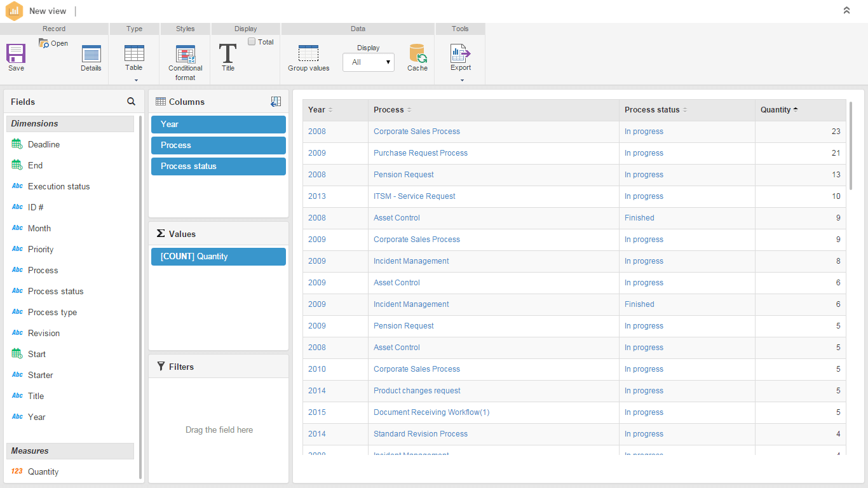Open Conditional format styles icon
The image size is (868, 488).
tap(186, 54)
